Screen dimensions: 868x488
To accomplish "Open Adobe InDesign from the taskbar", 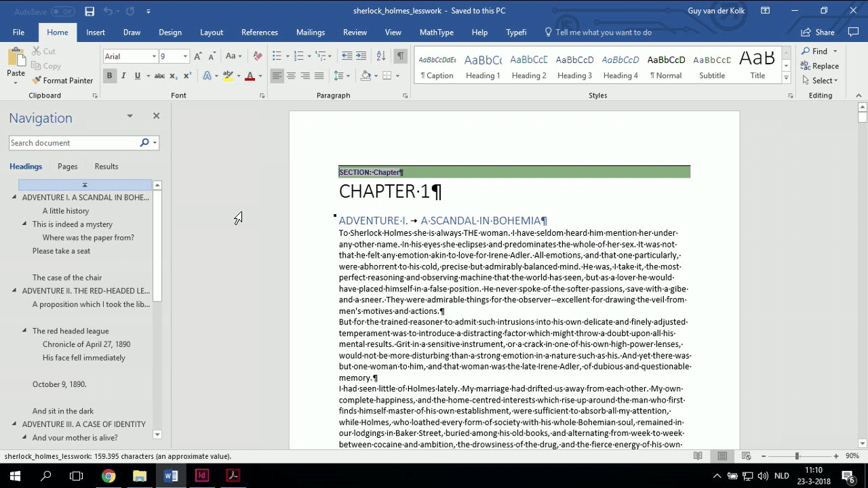I will click(201, 476).
